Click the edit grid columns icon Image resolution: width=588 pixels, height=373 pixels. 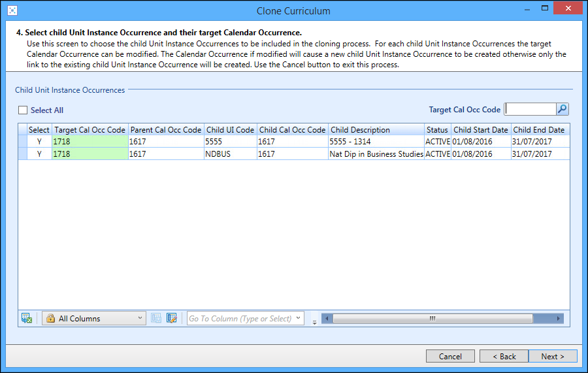coord(172,318)
